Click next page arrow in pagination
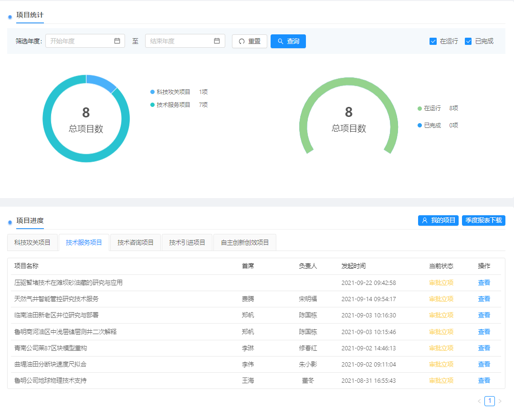This screenshot has width=514, height=420. 500,401
